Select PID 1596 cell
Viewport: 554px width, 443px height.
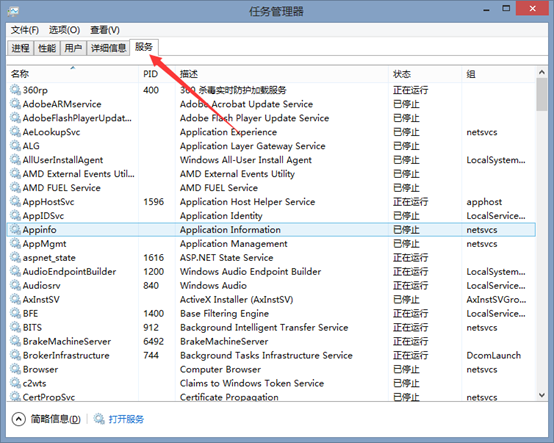154,201
